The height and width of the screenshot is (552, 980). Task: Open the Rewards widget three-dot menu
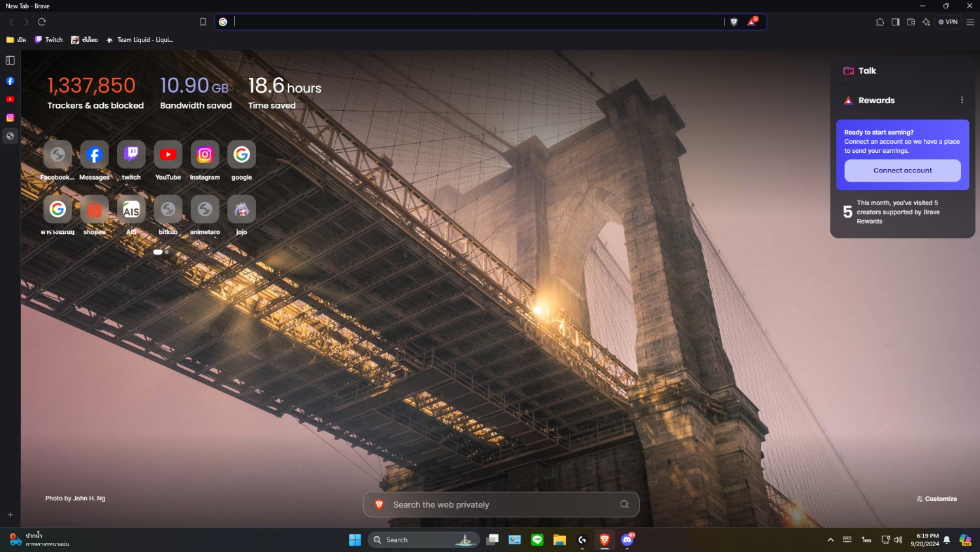click(x=962, y=100)
